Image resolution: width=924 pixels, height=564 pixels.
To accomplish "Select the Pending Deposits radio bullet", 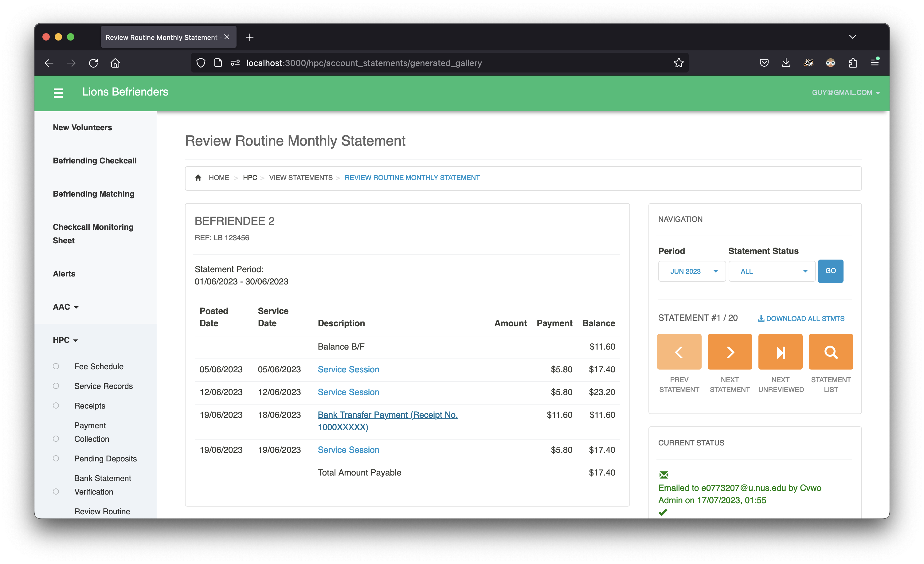I will (56, 458).
